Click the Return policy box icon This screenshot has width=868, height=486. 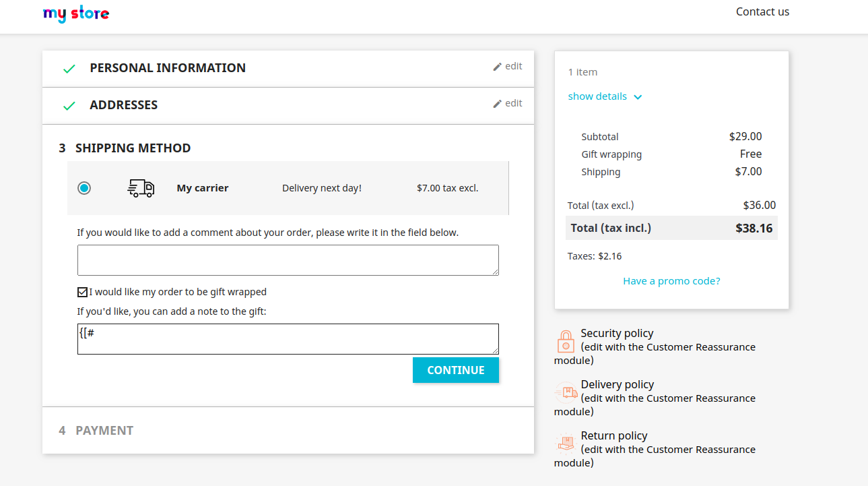(566, 443)
